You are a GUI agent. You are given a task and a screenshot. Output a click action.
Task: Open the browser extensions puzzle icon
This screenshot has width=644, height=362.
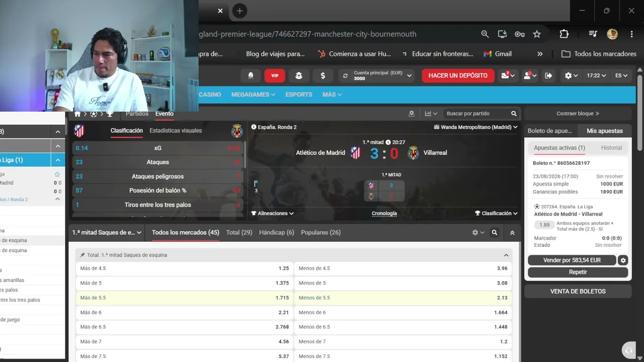click(x=564, y=34)
